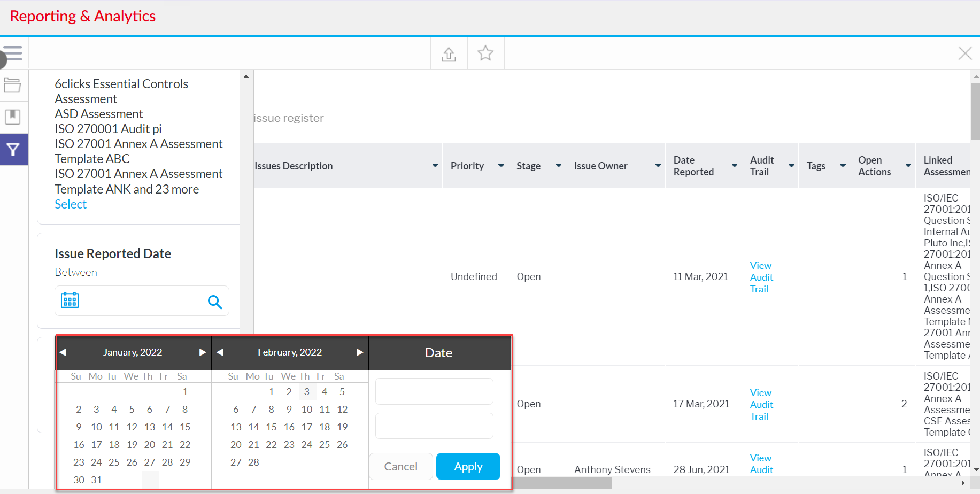This screenshot has height=494, width=980.
Task: Click the export report icon in the toolbar
Action: pos(449,53)
